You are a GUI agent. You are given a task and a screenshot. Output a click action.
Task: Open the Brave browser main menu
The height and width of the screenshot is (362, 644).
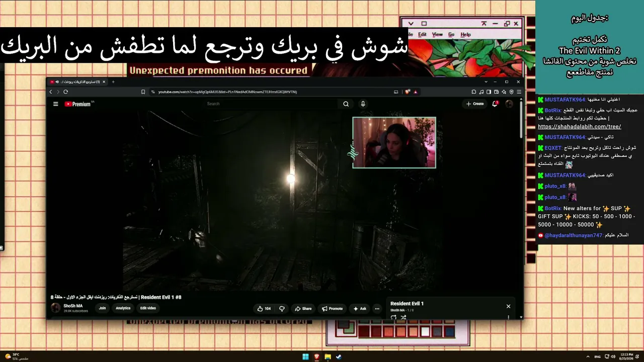pos(519,92)
